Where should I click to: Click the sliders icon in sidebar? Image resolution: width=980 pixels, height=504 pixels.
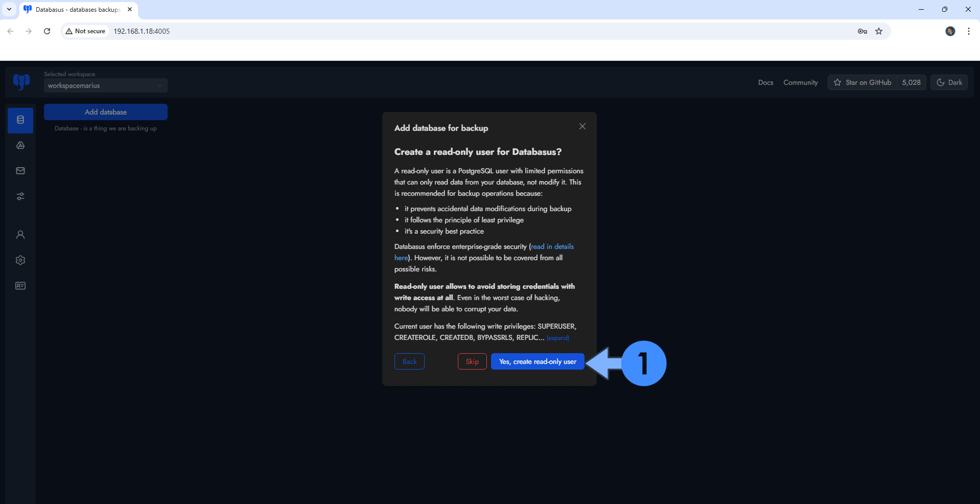(x=20, y=196)
